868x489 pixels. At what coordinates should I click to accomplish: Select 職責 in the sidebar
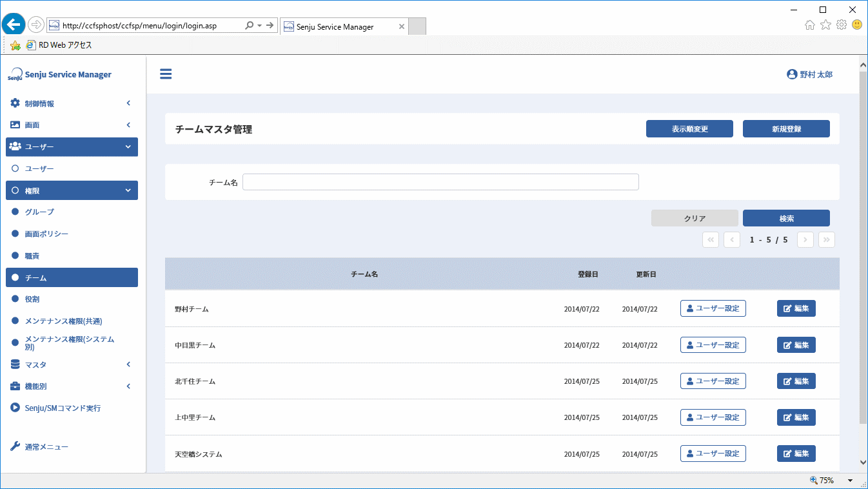(72, 256)
